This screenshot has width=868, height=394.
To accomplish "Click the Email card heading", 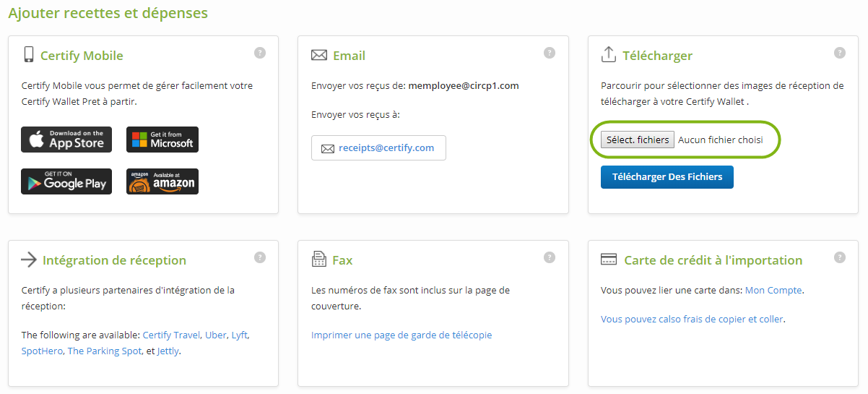I will point(349,56).
